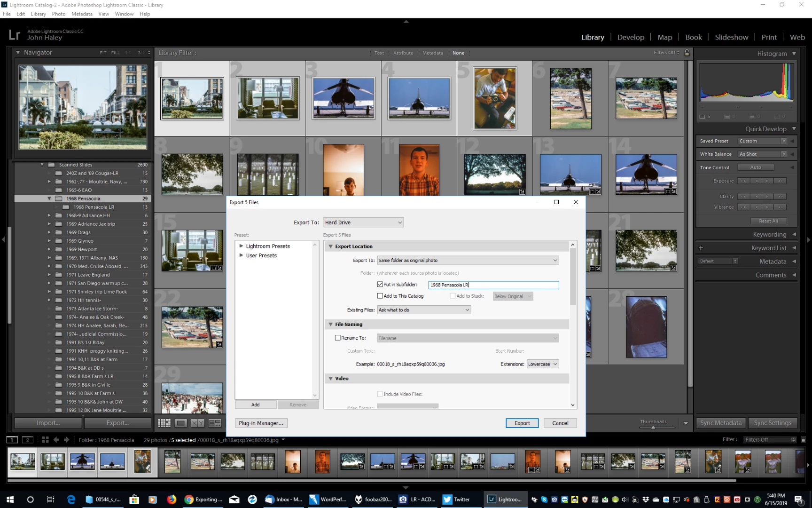Switch to Loupe view icon
This screenshot has width=812, height=508.
(x=181, y=423)
